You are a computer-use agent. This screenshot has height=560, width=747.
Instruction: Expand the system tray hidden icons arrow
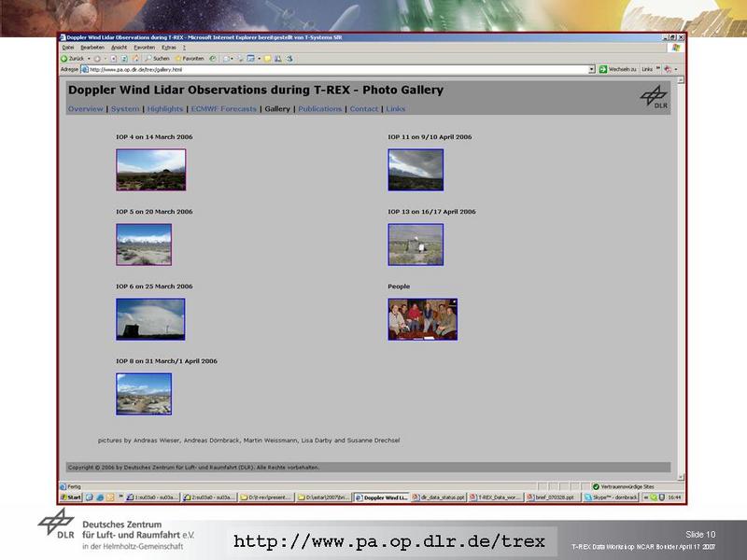point(646,497)
